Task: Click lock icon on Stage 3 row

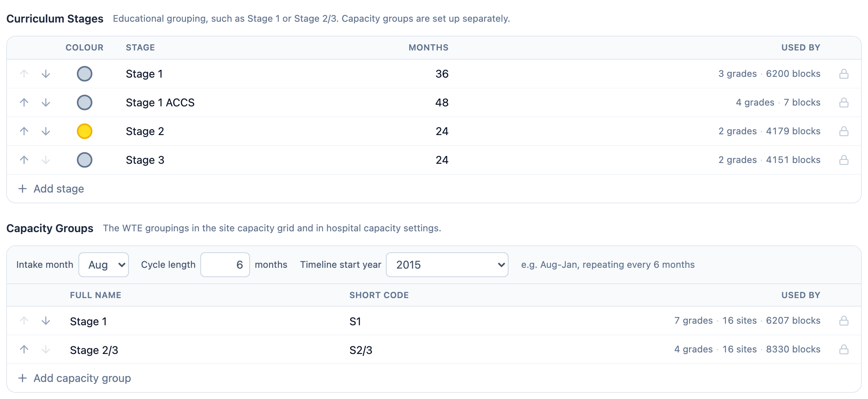Action: coord(844,160)
